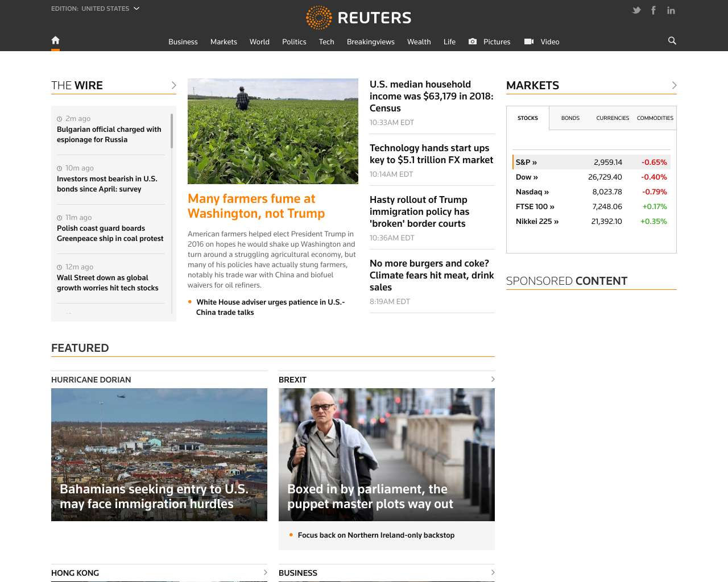Click the S&P change value -0.65%

coord(654,162)
